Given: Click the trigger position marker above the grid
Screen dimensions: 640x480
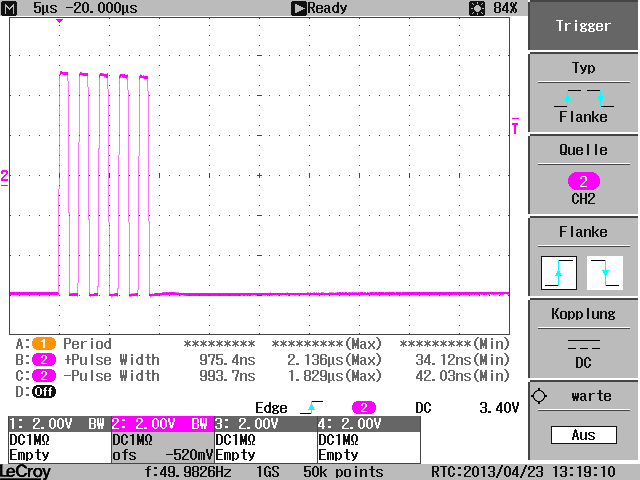Looking at the screenshot, I should [x=60, y=20].
